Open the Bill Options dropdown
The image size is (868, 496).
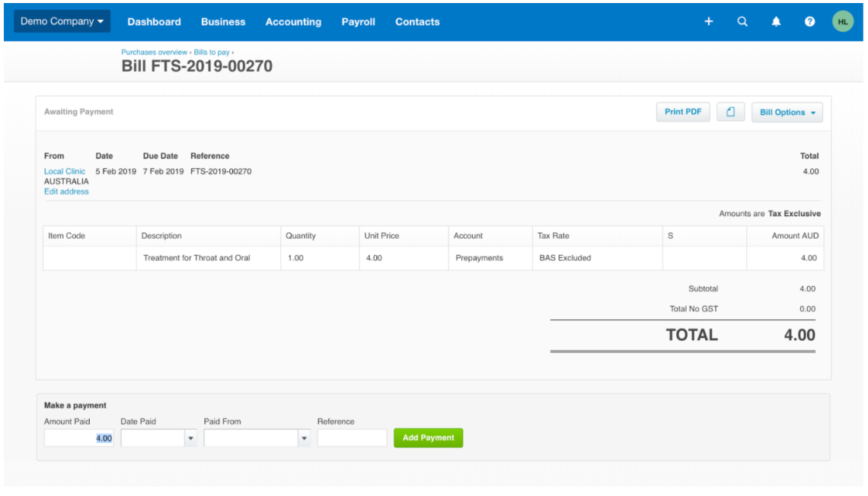point(787,112)
